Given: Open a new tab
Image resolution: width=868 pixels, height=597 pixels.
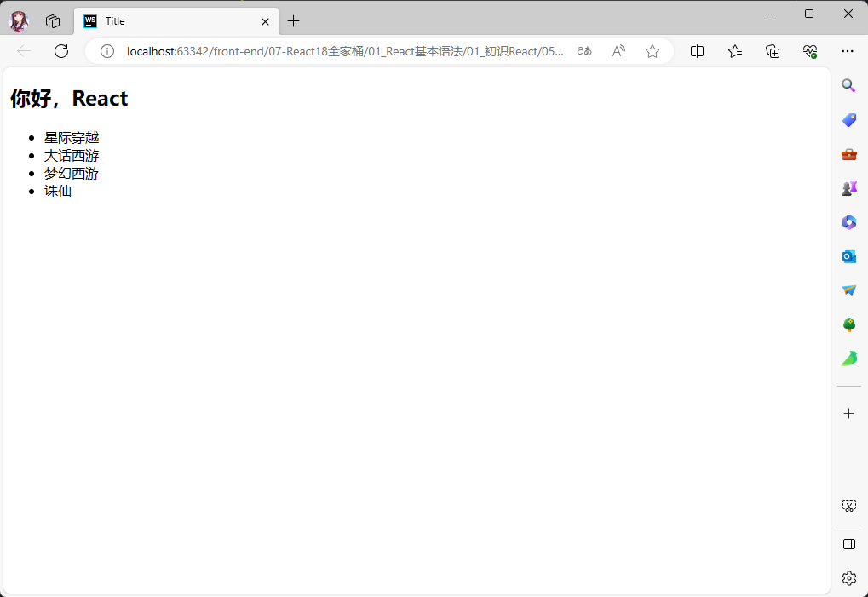Looking at the screenshot, I should (x=294, y=21).
